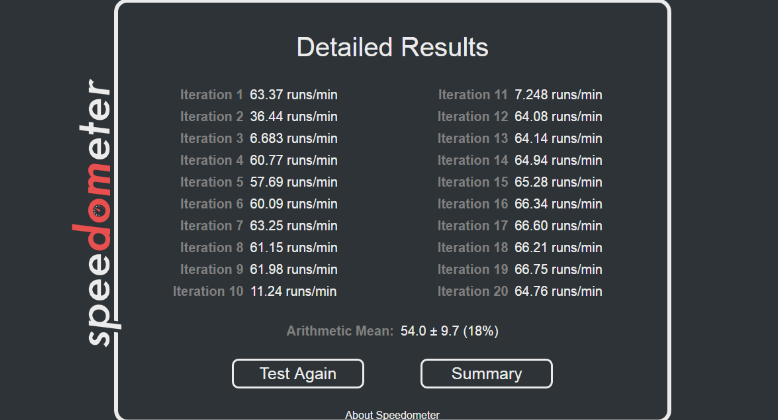778x420 pixels.
Task: Select Iteration 3 result 6.683 runs/min
Action: click(293, 138)
